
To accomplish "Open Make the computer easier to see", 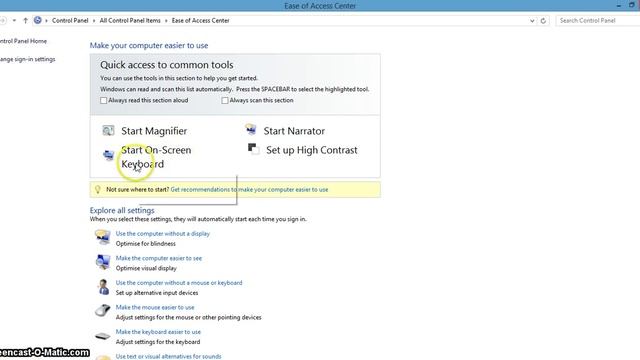I will (x=159, y=258).
